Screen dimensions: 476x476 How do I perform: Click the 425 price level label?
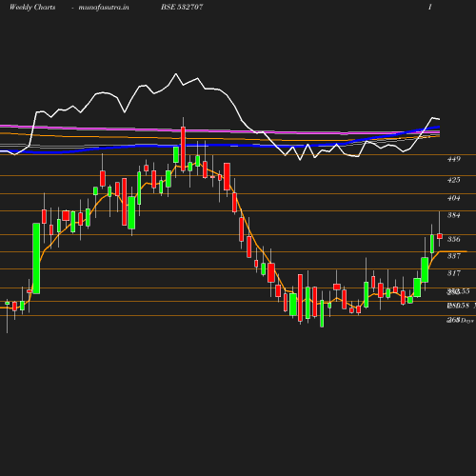(454, 180)
